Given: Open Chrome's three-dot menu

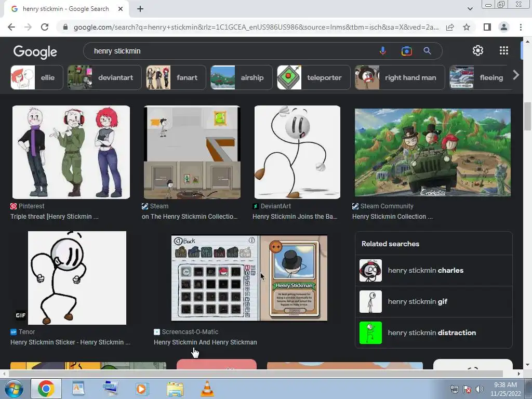Looking at the screenshot, I should (x=521, y=27).
